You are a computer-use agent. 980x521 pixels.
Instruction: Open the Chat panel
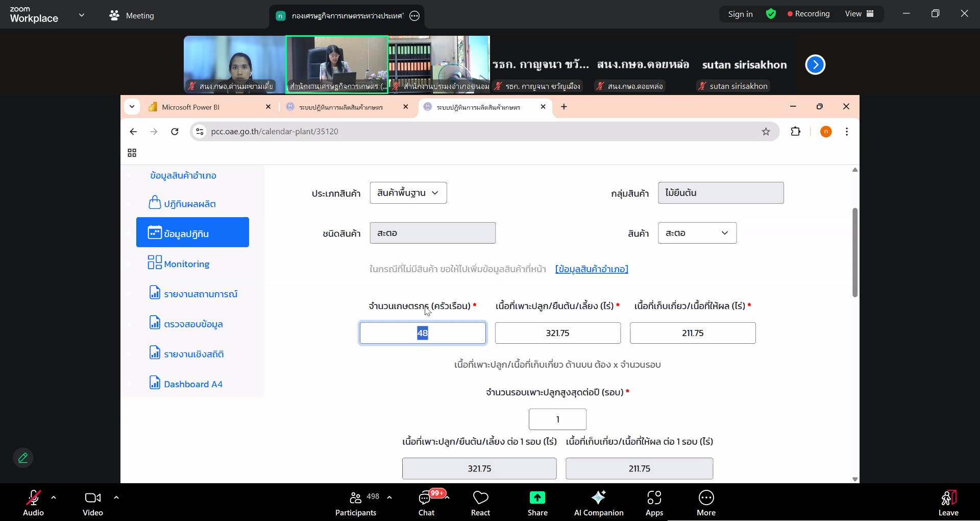tap(426, 503)
